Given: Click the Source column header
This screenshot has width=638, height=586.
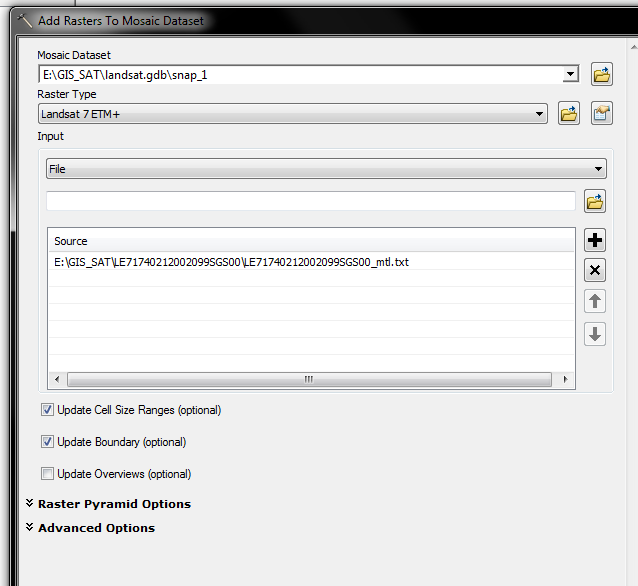Looking at the screenshot, I should coord(311,241).
